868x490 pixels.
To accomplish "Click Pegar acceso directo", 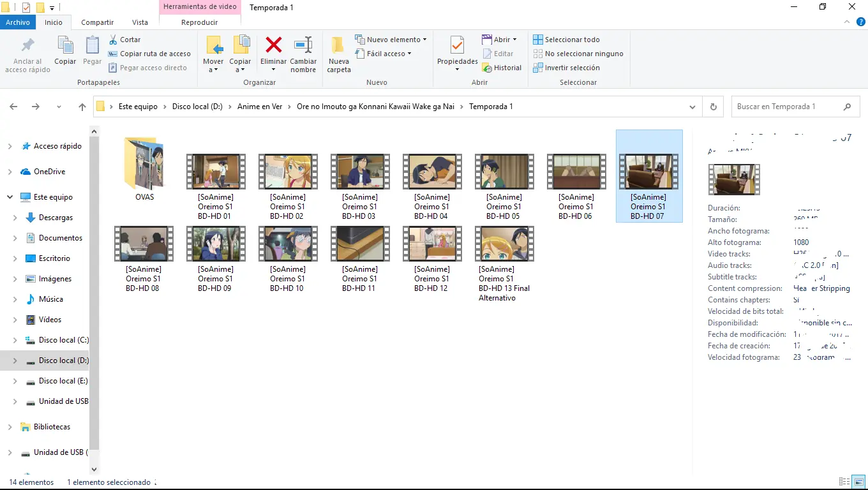I will (x=147, y=68).
